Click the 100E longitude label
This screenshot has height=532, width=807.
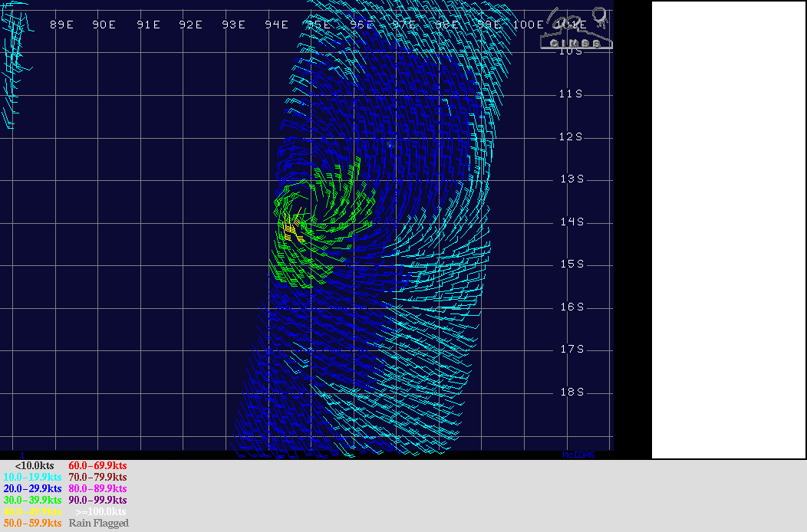(528, 25)
